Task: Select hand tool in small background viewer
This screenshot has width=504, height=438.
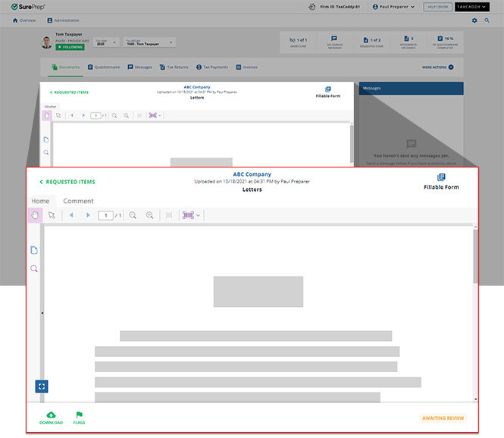Action: [47, 115]
